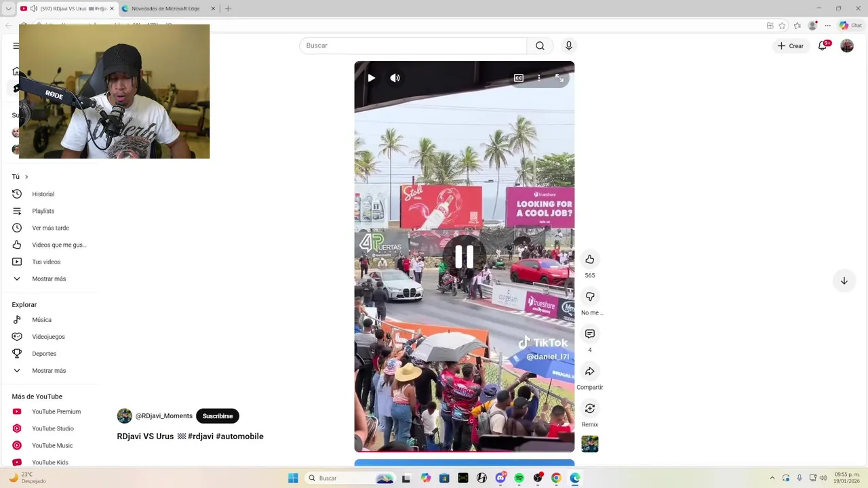Open the Crear create button
Screen dimensions: 868x488
[x=791, y=45]
